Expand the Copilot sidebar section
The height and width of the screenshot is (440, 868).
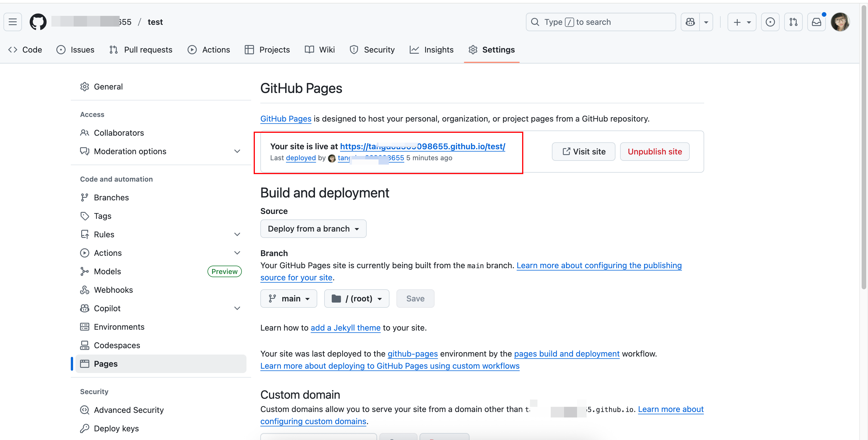pyautogui.click(x=237, y=308)
